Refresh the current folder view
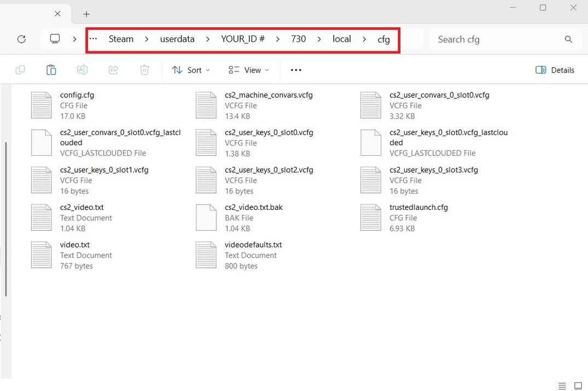The image size is (588, 391). click(x=21, y=39)
